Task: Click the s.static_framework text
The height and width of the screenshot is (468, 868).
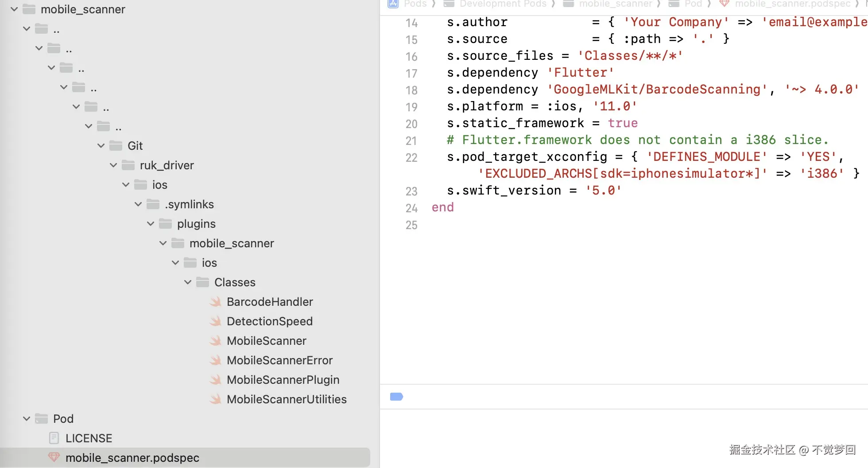Action: click(515, 123)
